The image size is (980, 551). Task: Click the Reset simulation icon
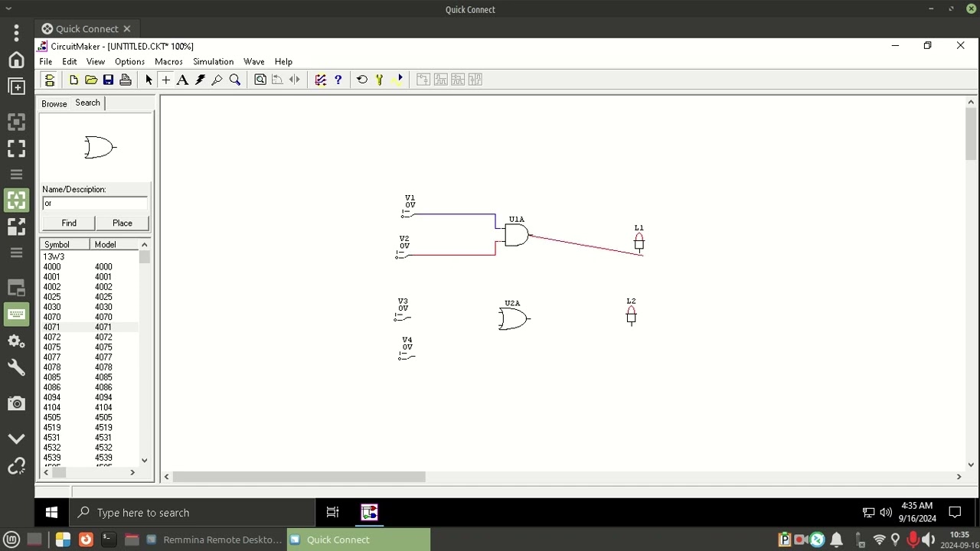[x=362, y=80]
